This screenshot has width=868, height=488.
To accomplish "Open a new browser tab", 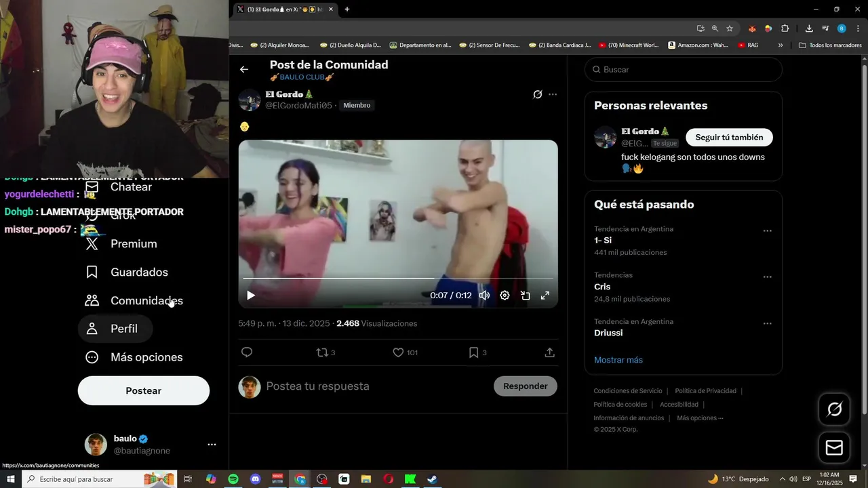I will point(347,9).
